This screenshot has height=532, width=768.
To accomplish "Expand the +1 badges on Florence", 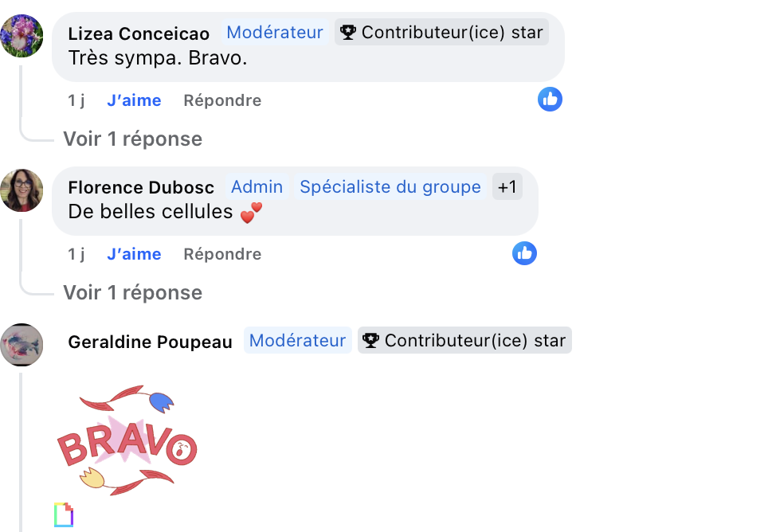I will 507,186.
